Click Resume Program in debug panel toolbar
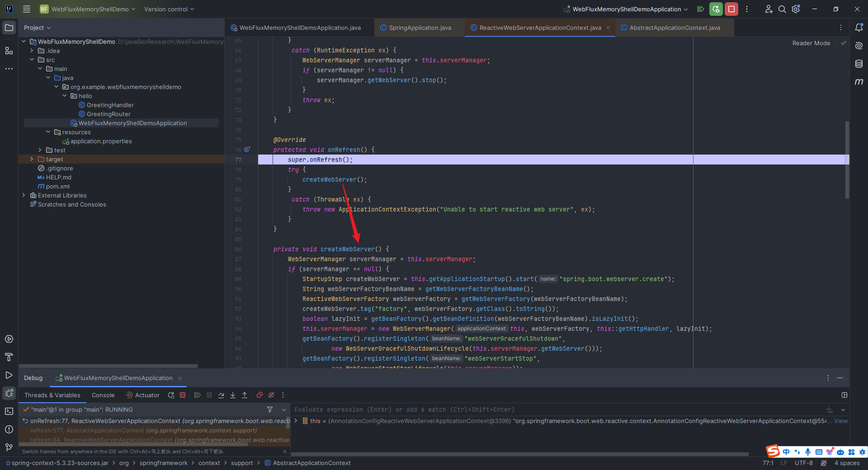Viewport: 868px width, 470px height. tap(198, 395)
